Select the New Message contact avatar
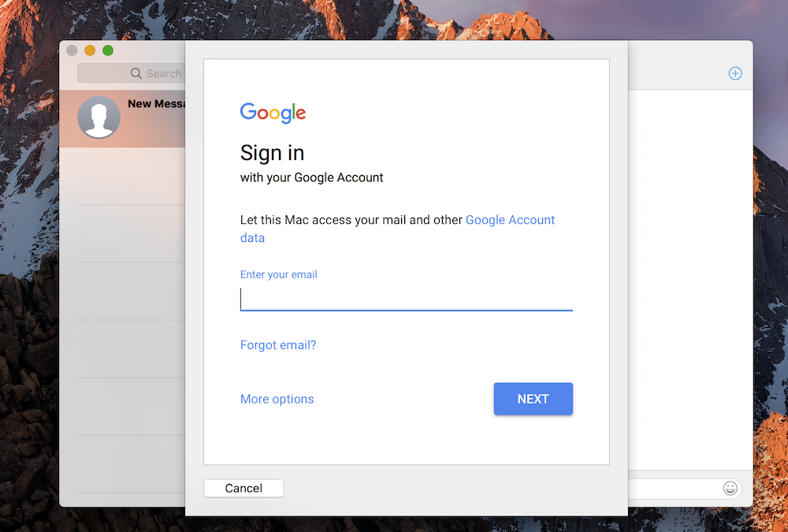 (99, 117)
